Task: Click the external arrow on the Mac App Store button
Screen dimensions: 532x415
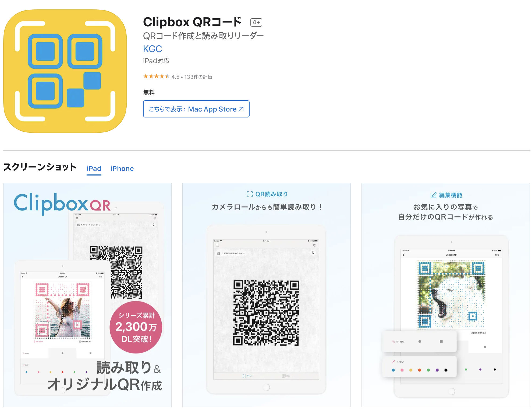Action: [x=241, y=109]
